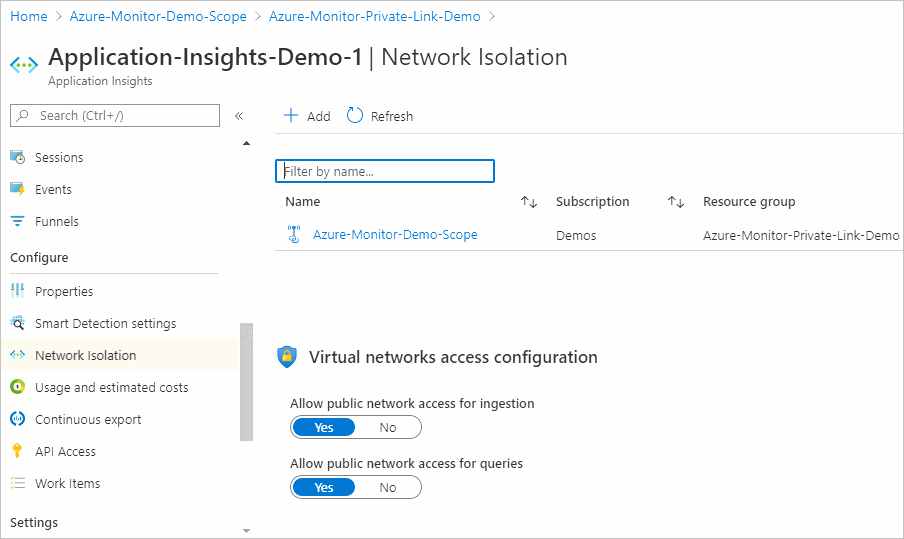Viewport: 904px width, 539px height.
Task: Click the circular Refresh icon
Action: point(355,115)
